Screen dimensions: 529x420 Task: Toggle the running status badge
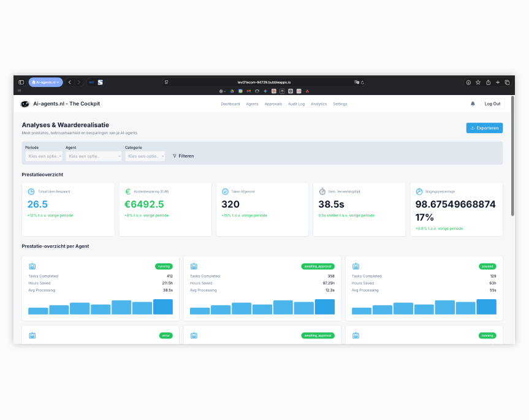tap(164, 266)
